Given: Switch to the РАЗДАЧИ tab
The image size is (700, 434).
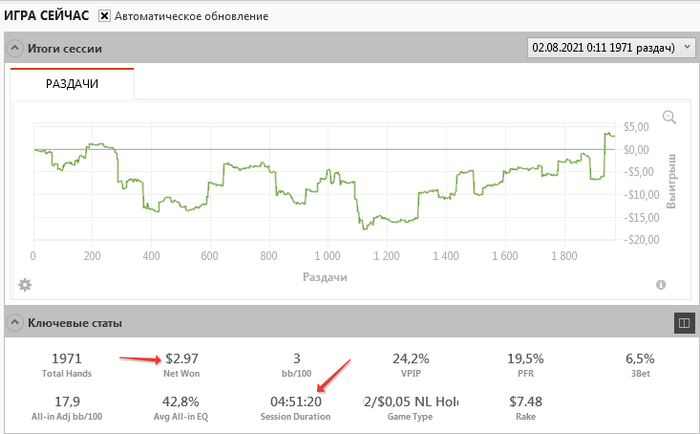Looking at the screenshot, I should click(72, 85).
